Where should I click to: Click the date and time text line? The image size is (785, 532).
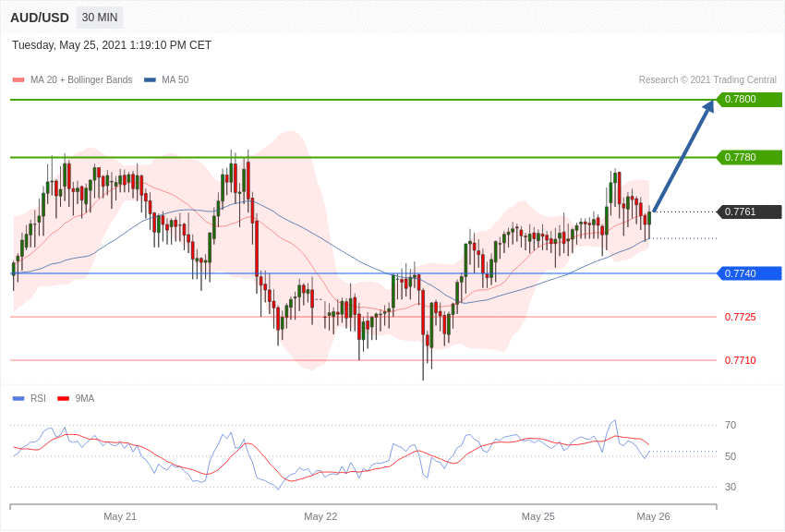pos(112,45)
